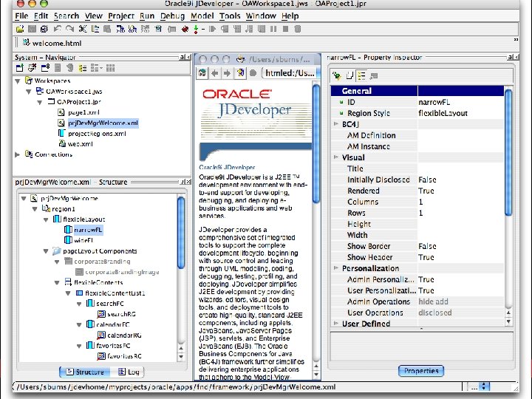Click the Property Inspector scroll down arrow
The width and height of the screenshot is (532, 399).
508,321
